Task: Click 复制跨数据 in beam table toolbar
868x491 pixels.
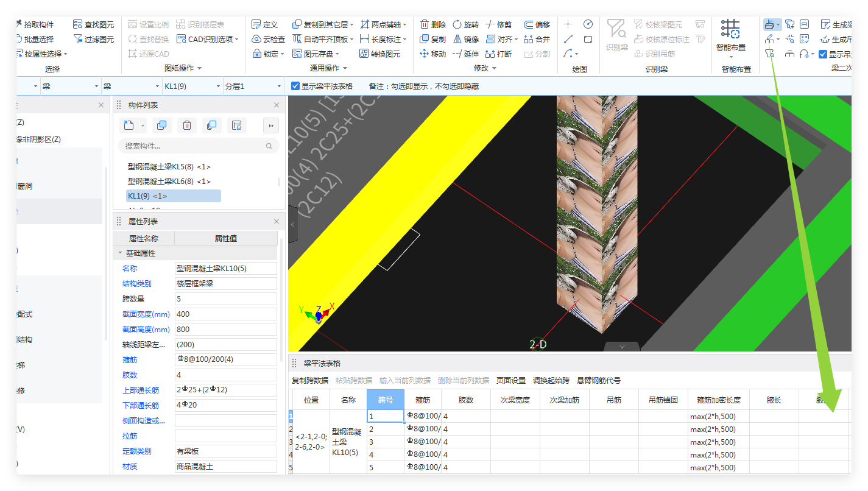Action: 310,380
